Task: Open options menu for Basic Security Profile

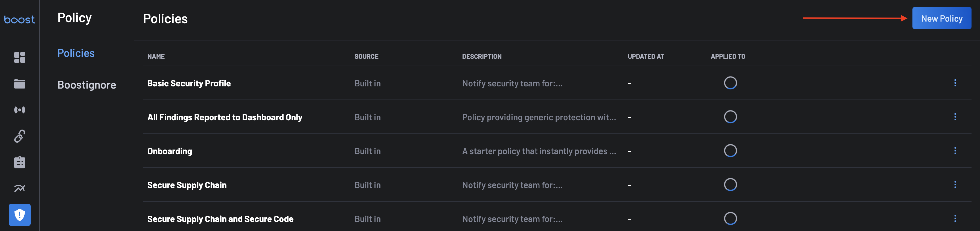Action: [955, 83]
